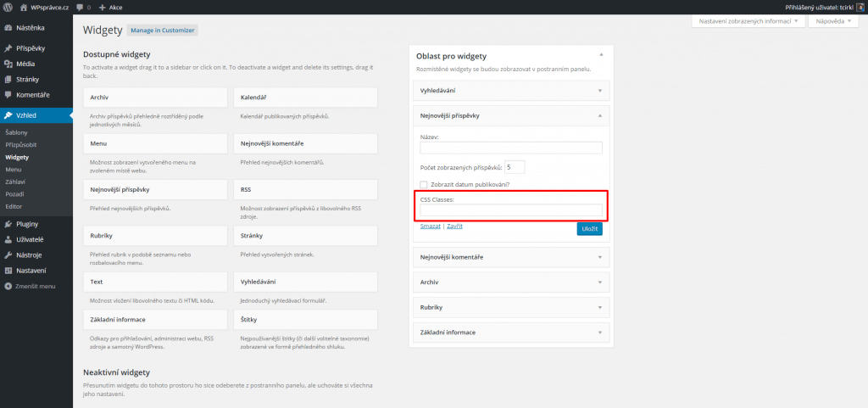Open Pozadí submenu item
The height and width of the screenshot is (408, 868).
[15, 194]
